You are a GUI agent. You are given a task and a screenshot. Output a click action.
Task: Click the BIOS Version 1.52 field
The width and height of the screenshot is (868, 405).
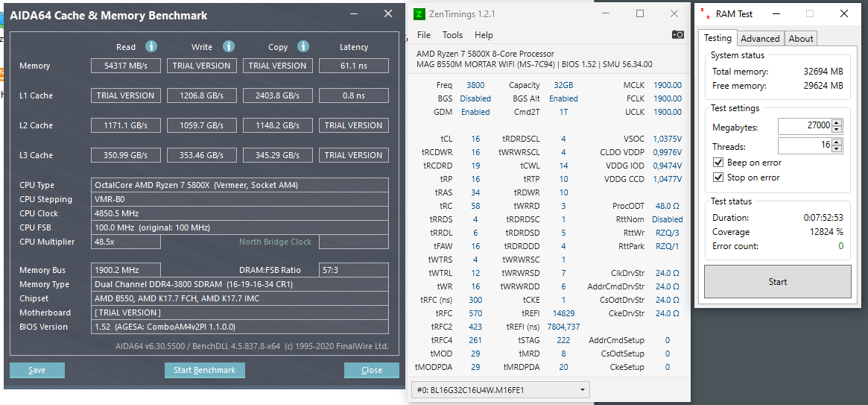coord(240,327)
